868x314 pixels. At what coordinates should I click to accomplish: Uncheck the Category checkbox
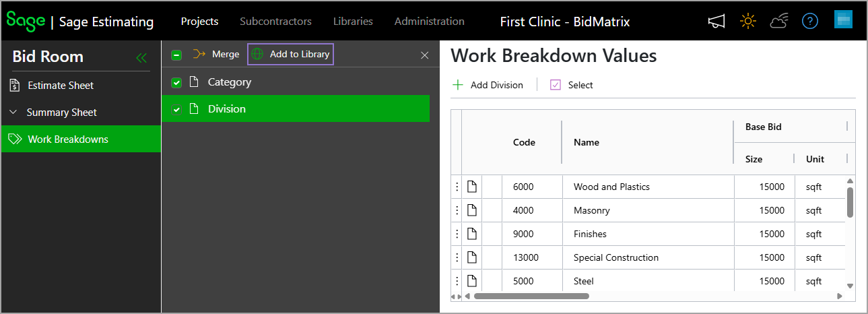click(176, 83)
